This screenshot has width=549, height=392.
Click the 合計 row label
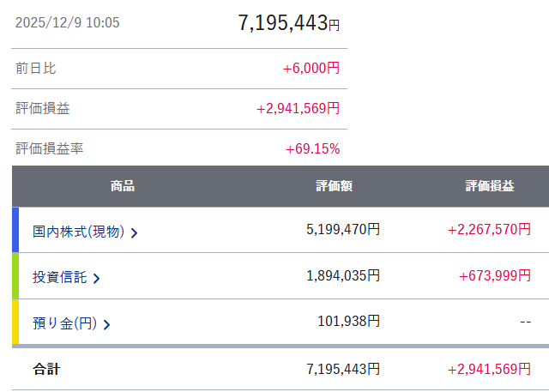[46, 370]
